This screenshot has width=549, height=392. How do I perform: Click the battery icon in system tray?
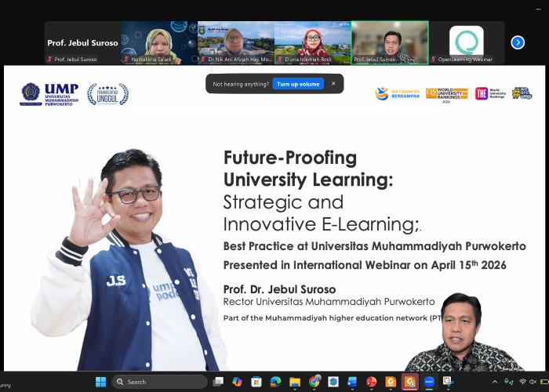[x=544, y=382]
